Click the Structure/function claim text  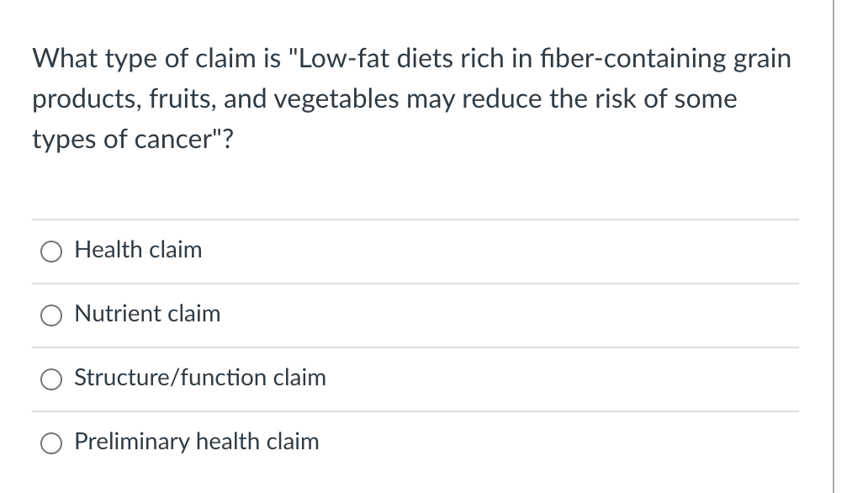(x=199, y=379)
